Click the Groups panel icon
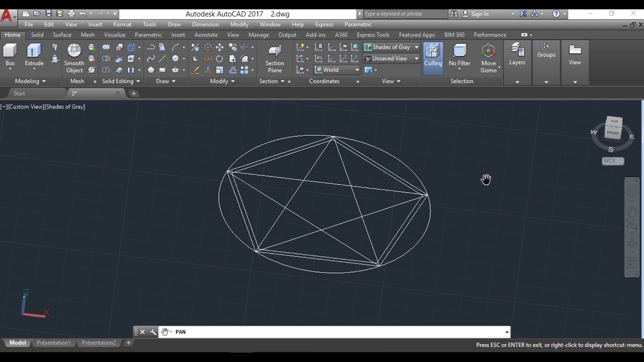This screenshot has height=362, width=644. (546, 50)
